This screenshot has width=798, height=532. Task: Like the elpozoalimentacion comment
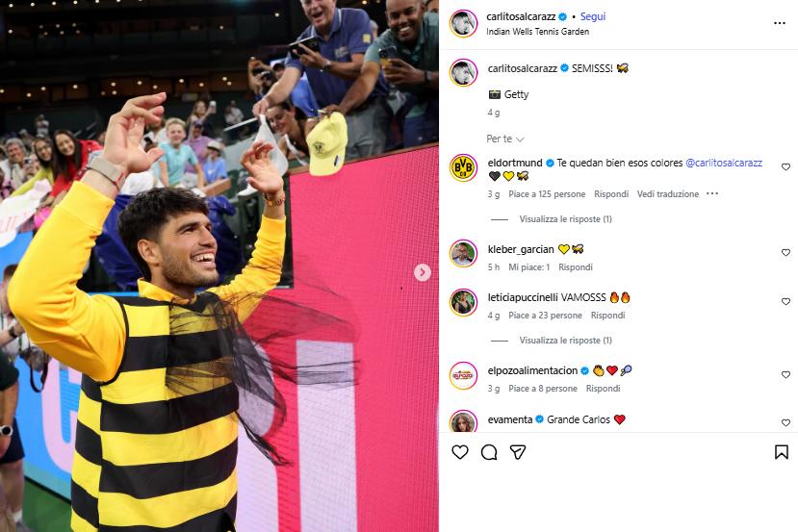pos(785,375)
